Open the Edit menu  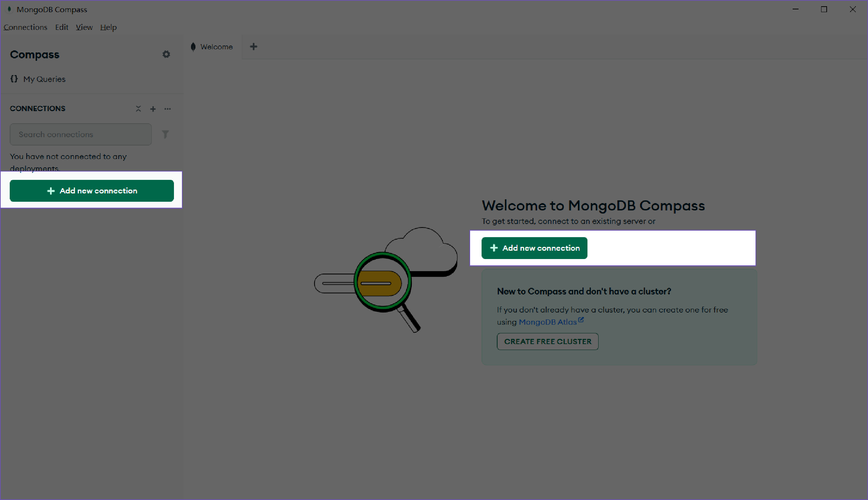62,27
